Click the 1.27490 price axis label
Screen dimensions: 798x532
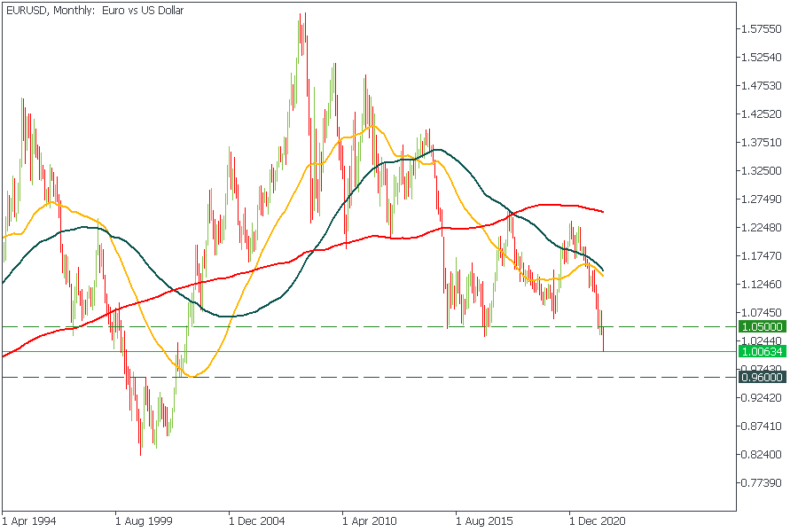[761, 199]
